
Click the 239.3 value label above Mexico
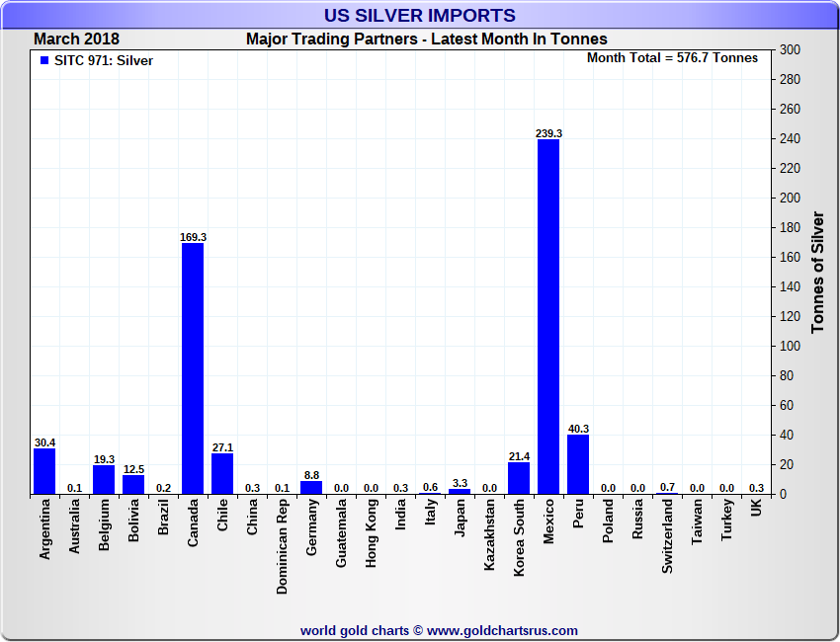(548, 133)
